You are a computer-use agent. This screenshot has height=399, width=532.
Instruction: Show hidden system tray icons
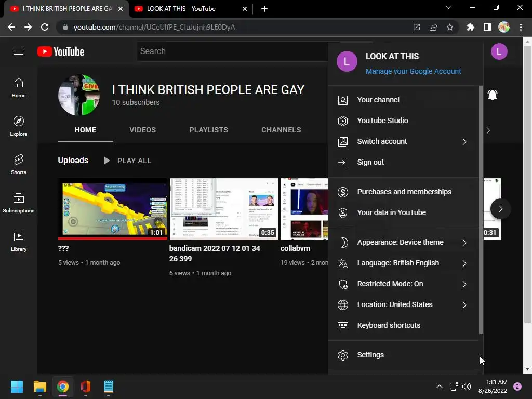tap(439, 387)
